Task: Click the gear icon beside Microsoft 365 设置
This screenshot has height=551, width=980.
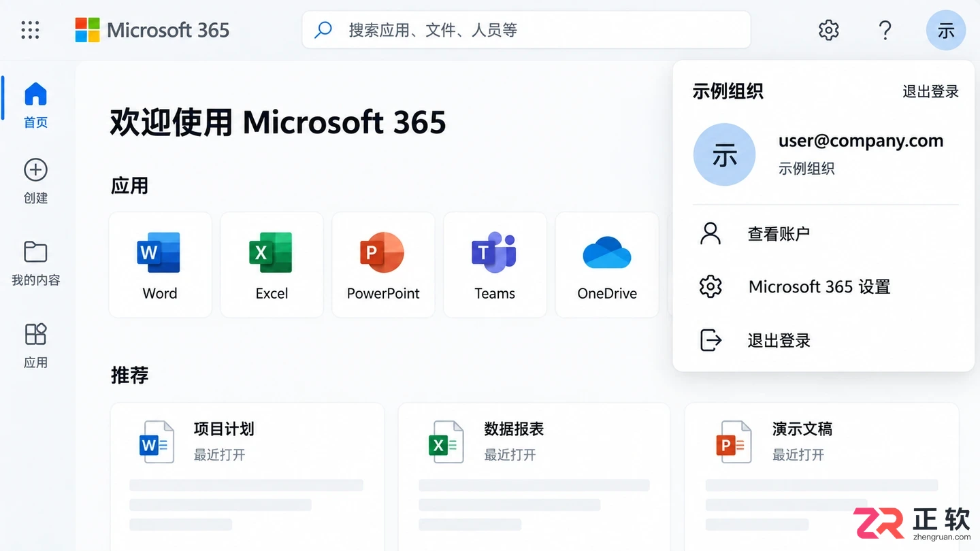Action: click(x=710, y=286)
